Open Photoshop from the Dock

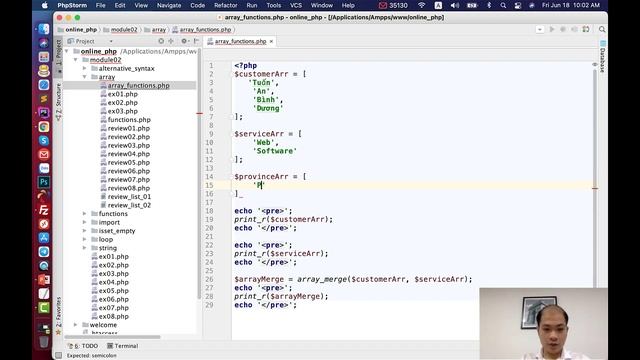pos(44,182)
